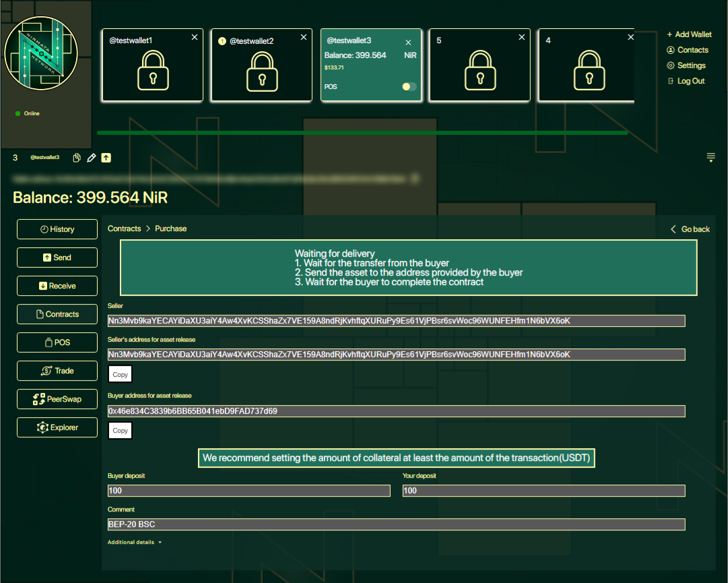
Task: Click the green horizontal wallet scrollbar
Action: point(362,133)
